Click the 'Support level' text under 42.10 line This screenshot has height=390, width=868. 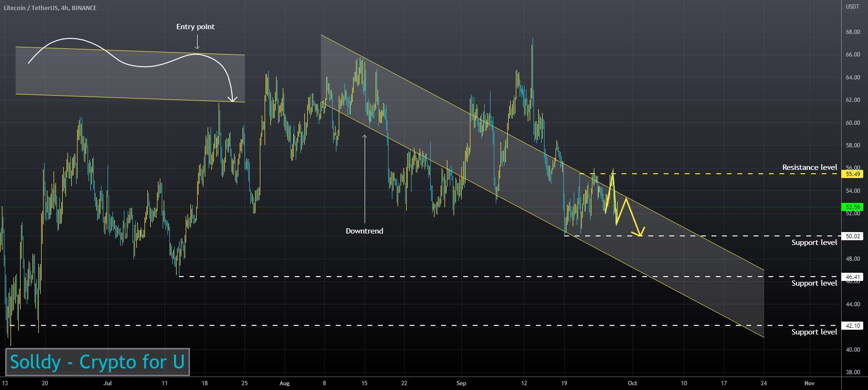pos(814,332)
